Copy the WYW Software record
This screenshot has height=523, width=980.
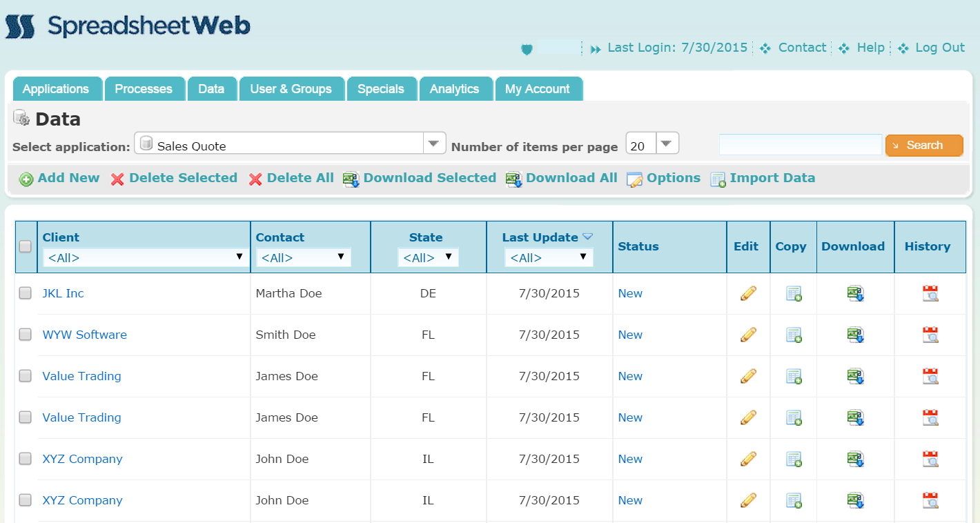[794, 335]
